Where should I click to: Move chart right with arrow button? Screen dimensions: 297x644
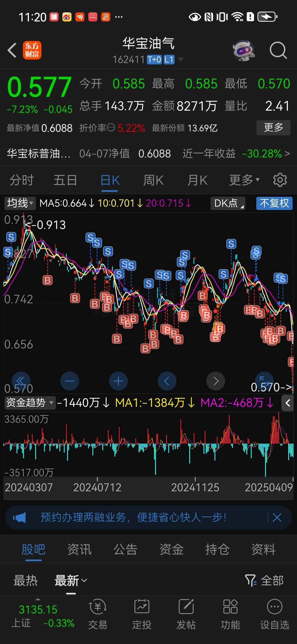[216, 381]
